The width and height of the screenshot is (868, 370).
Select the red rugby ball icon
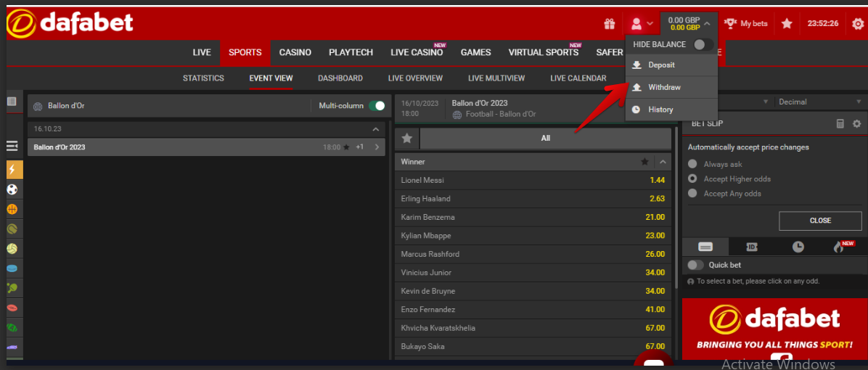click(x=12, y=308)
